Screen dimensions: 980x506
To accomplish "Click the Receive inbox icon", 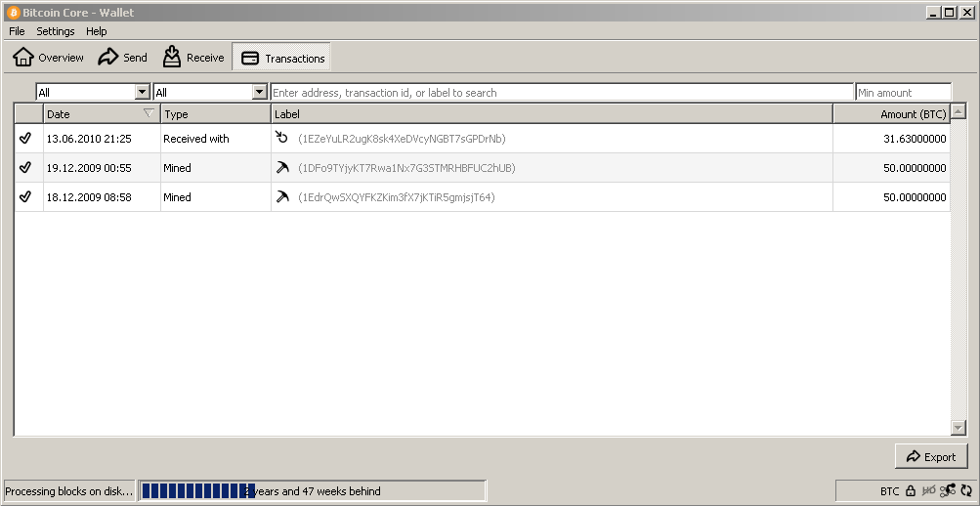I will click(x=172, y=57).
